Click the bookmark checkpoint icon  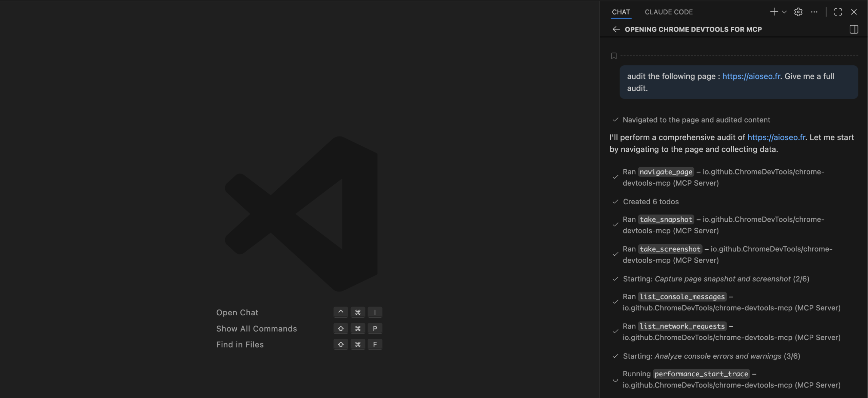click(x=614, y=56)
